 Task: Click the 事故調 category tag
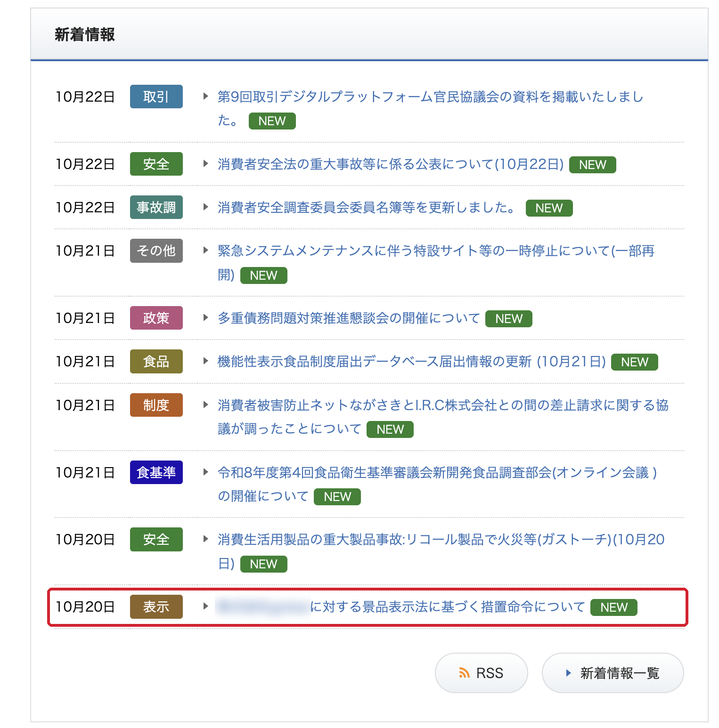(x=156, y=207)
